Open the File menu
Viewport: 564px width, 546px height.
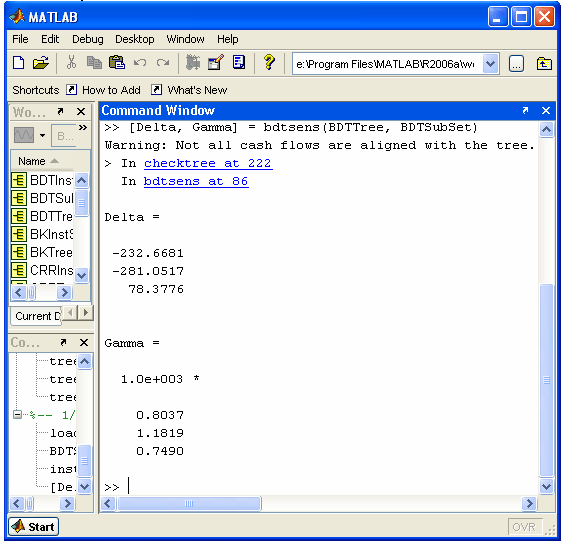tap(20, 39)
